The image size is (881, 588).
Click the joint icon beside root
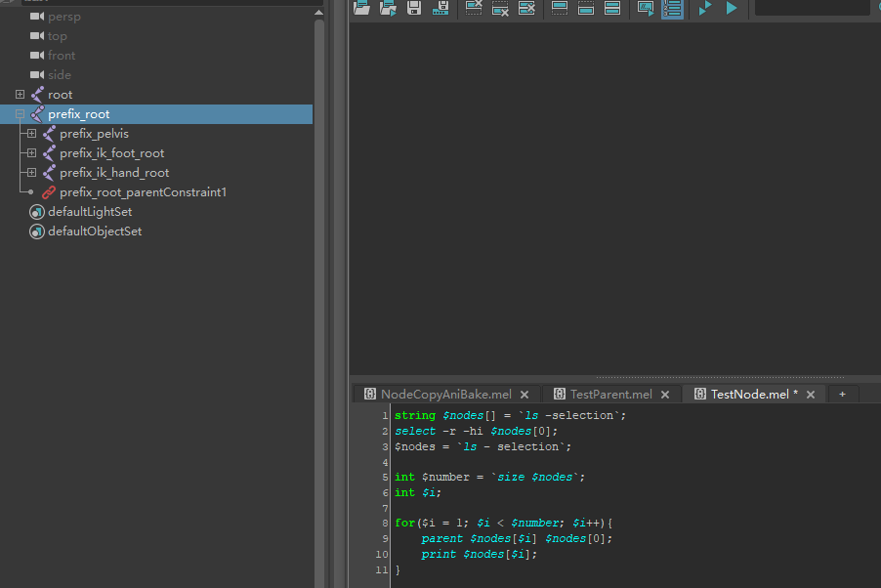tap(38, 95)
